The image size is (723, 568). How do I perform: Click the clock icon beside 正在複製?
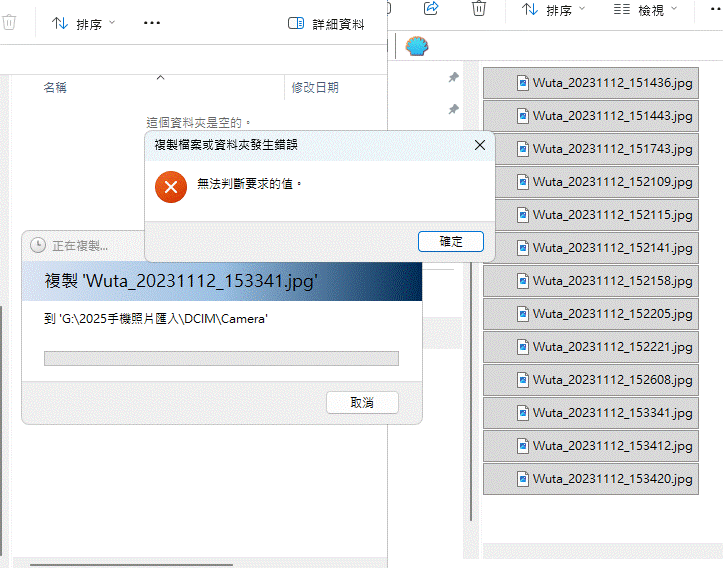[x=38, y=245]
